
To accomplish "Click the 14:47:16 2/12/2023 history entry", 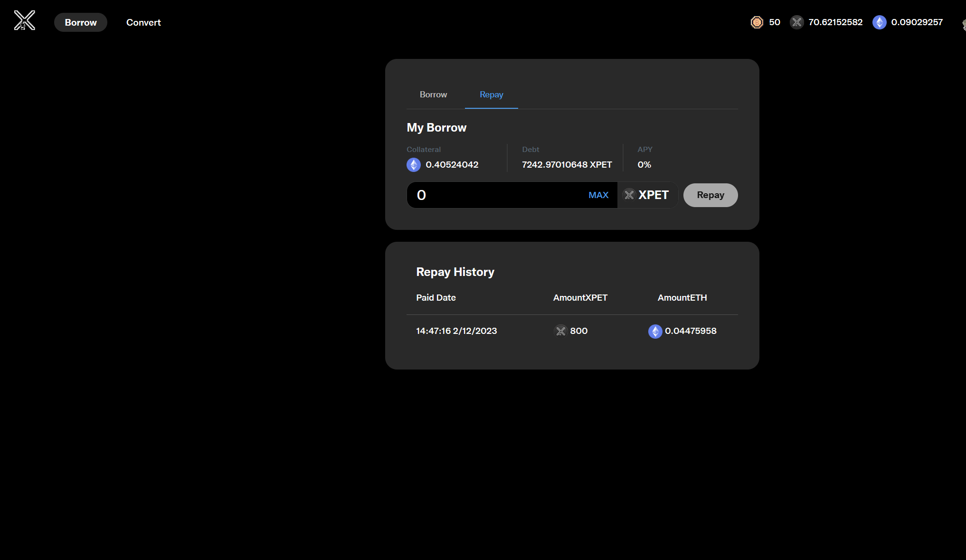I will (456, 331).
